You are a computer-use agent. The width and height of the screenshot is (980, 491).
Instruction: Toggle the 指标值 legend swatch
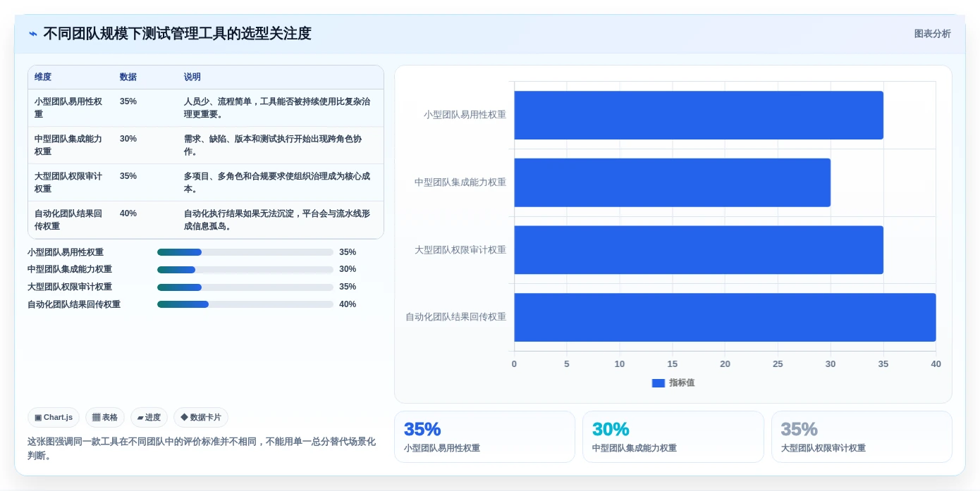(x=659, y=383)
